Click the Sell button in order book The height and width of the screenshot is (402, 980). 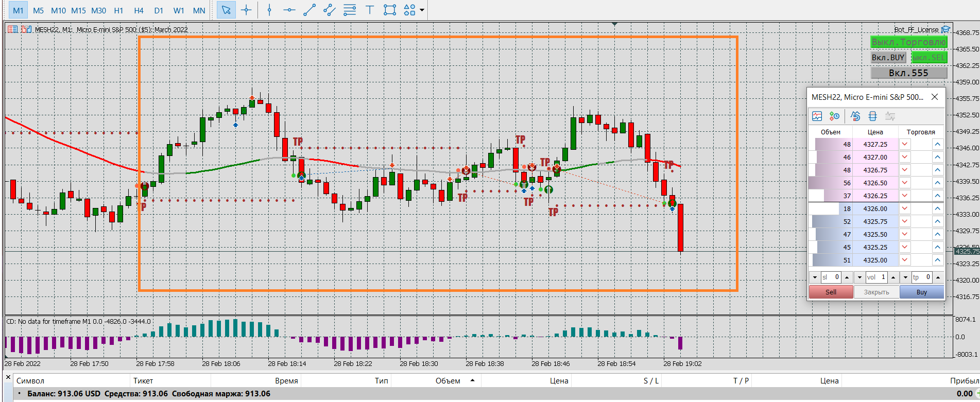click(x=831, y=292)
